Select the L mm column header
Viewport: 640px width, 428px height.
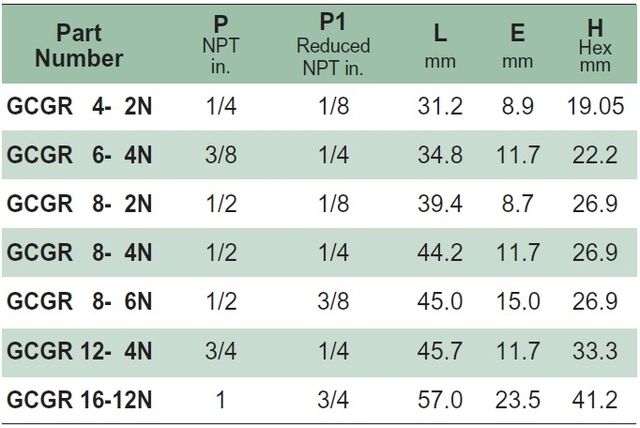pyautogui.click(x=440, y=45)
